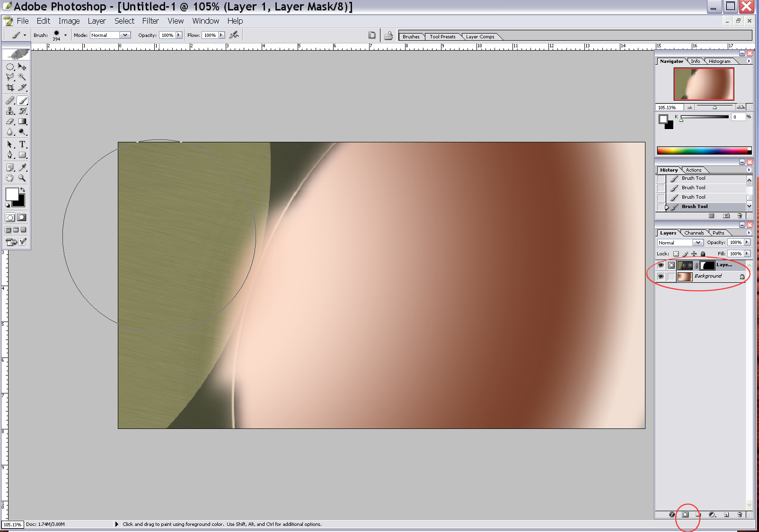
Task: Open the Layers panel flyout menu
Action: coord(749,233)
